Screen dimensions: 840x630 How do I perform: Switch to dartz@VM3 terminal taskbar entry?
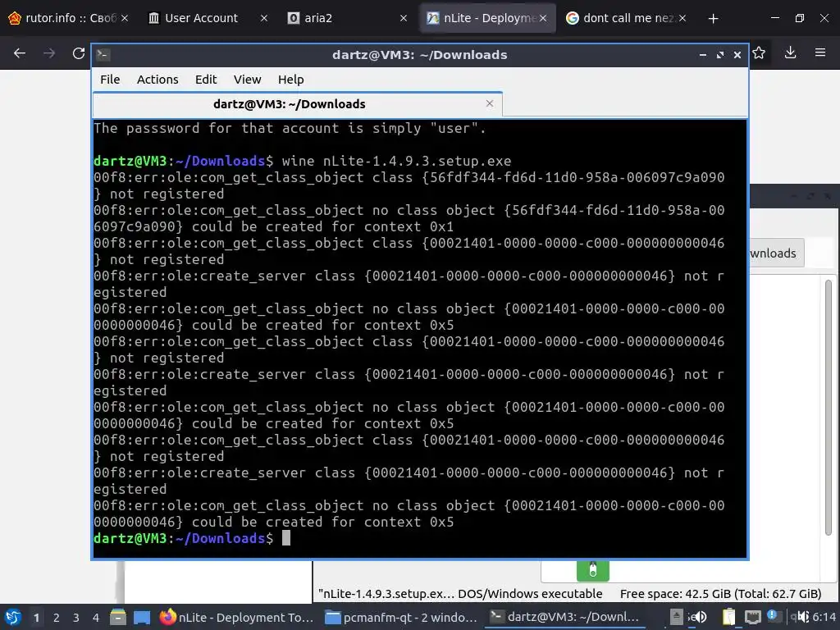[x=565, y=617]
